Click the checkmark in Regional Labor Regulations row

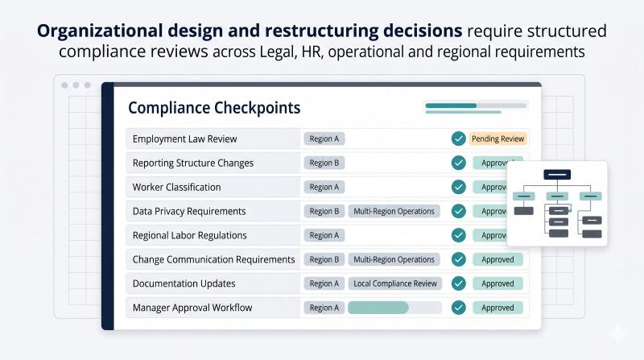click(458, 235)
